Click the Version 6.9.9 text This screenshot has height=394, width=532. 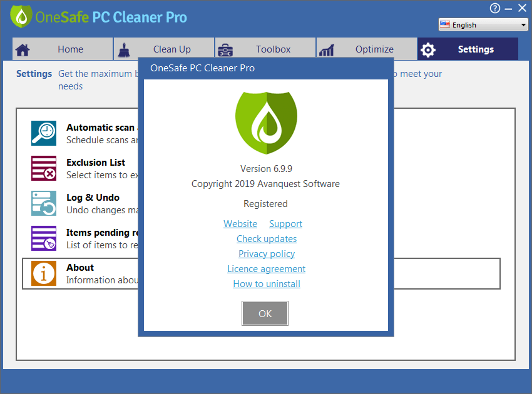click(x=267, y=169)
